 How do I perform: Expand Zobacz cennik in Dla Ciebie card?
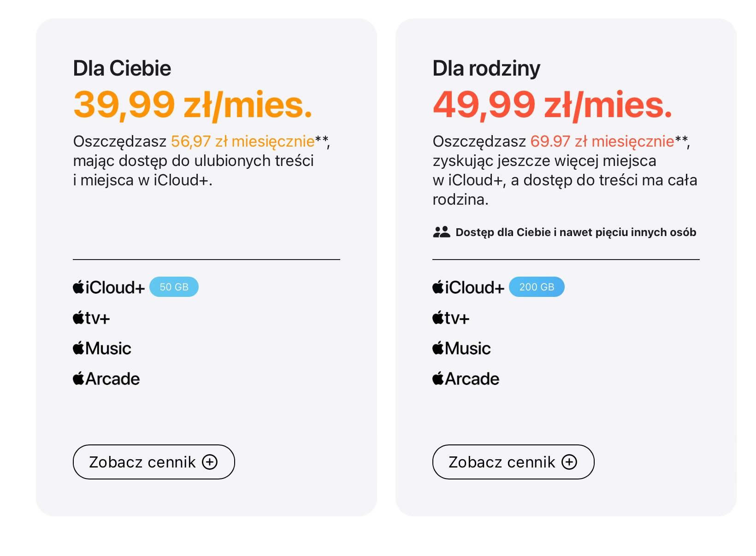click(x=154, y=462)
